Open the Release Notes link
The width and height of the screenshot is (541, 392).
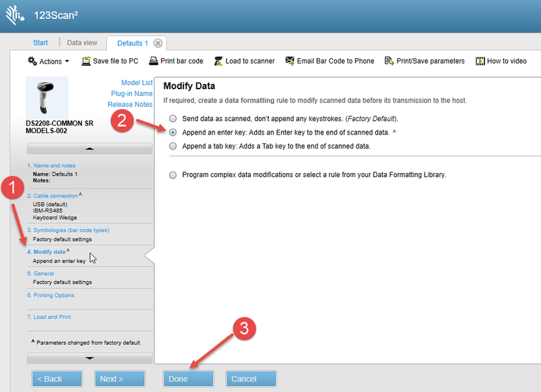[x=130, y=105]
